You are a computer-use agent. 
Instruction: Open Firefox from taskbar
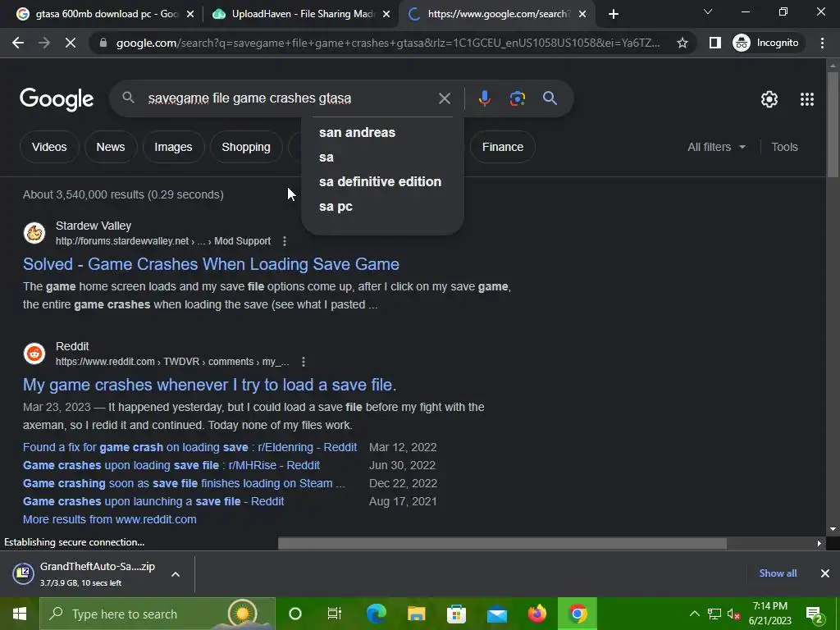(x=536, y=614)
